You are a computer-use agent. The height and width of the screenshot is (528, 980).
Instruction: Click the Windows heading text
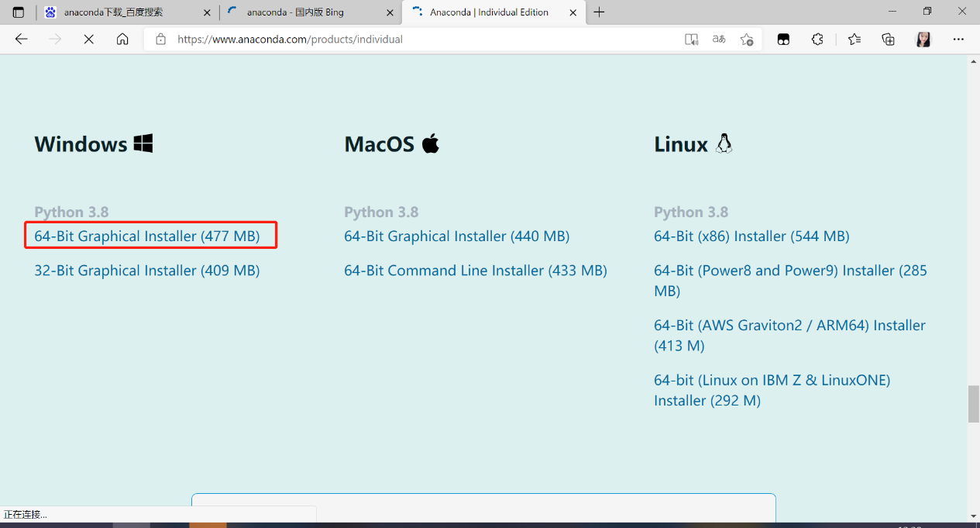81,144
